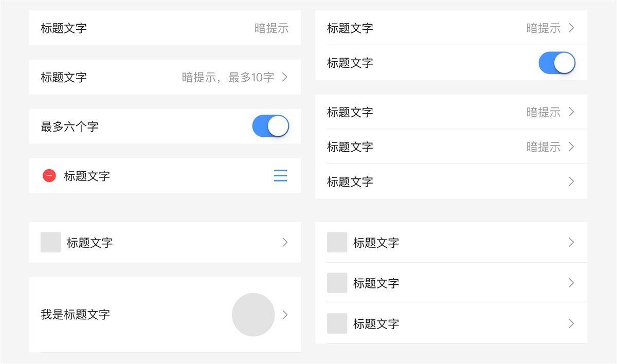This screenshot has width=617, height=364.
Task: Click the square thumbnail in the left single-row card
Action: pos(50,242)
